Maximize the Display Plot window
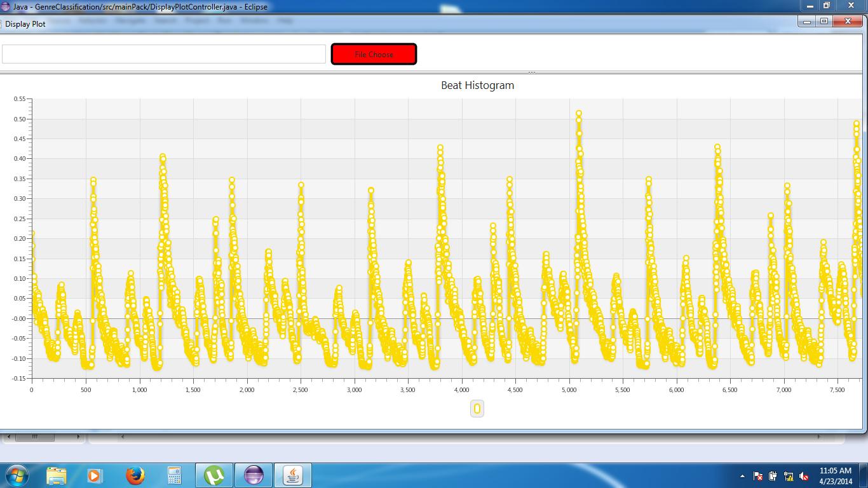Viewport: 868px width, 488px height. click(824, 22)
